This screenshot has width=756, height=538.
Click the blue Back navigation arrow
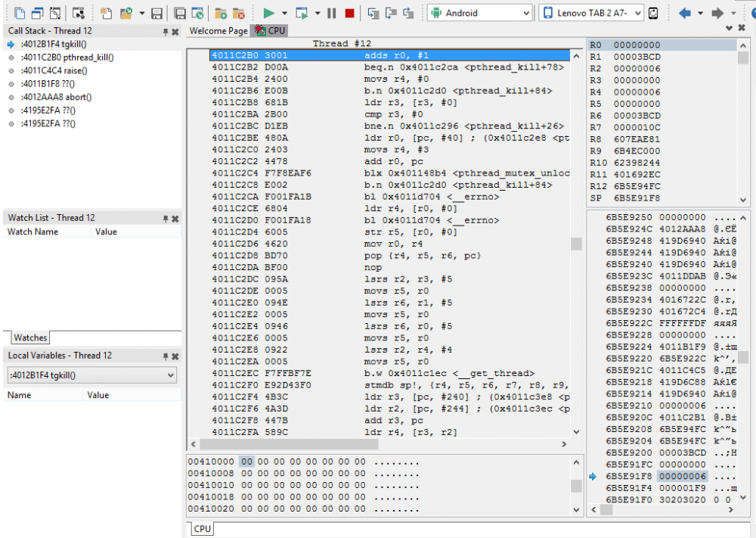[684, 13]
